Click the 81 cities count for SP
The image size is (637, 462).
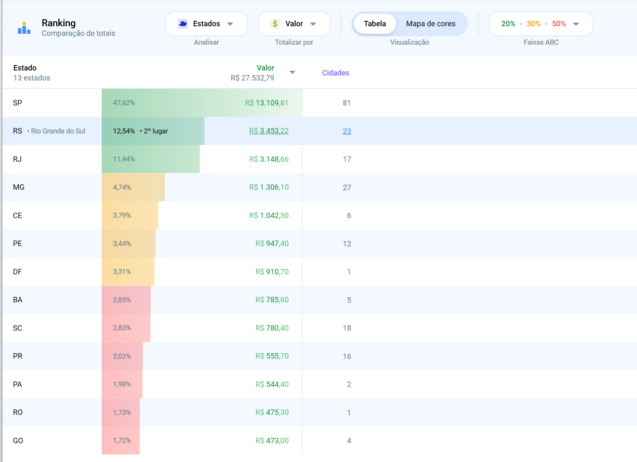[347, 103]
